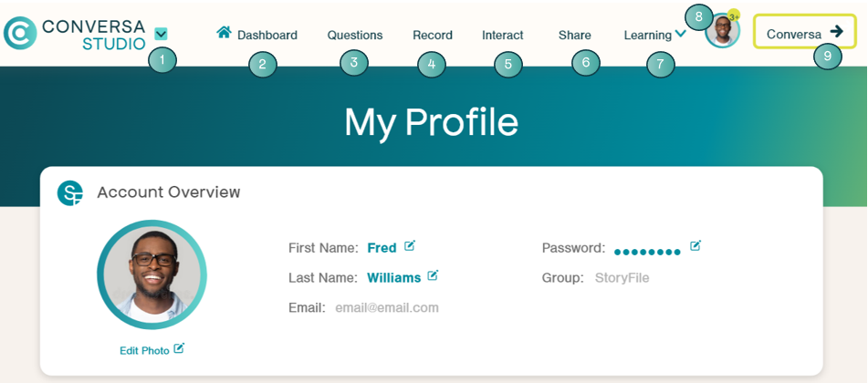Go to the Questions page

coord(355,36)
